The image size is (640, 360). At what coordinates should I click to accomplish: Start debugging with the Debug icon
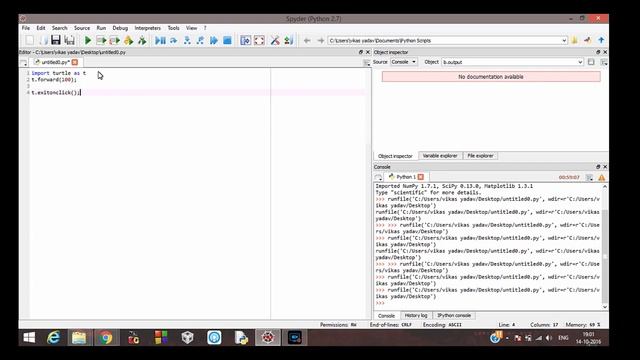coord(160,40)
